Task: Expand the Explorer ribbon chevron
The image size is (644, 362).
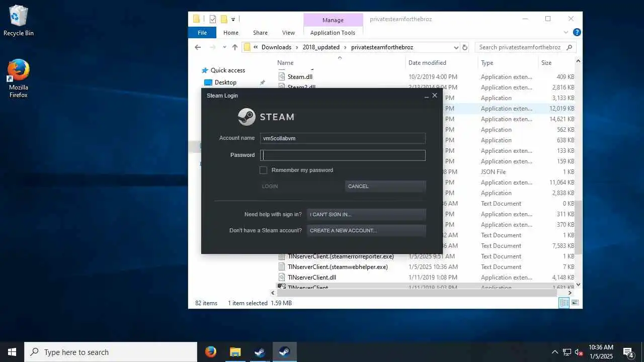Action: 567,32
